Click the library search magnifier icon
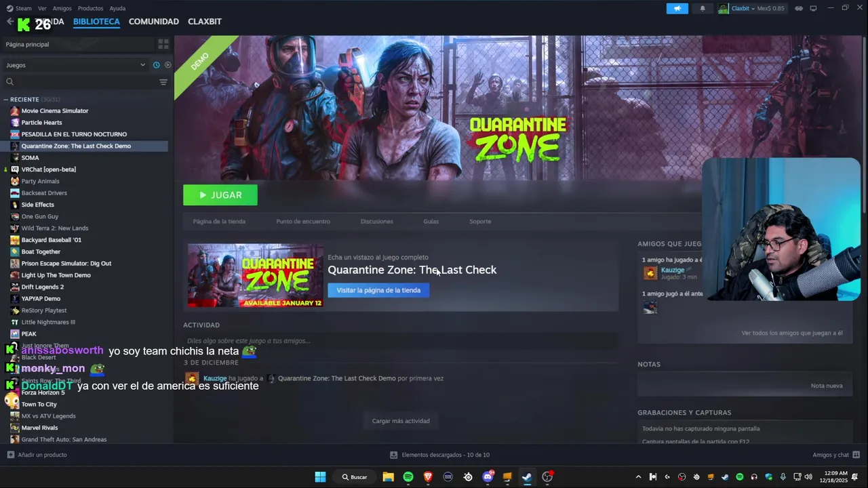This screenshot has height=488, width=868. pos(9,82)
